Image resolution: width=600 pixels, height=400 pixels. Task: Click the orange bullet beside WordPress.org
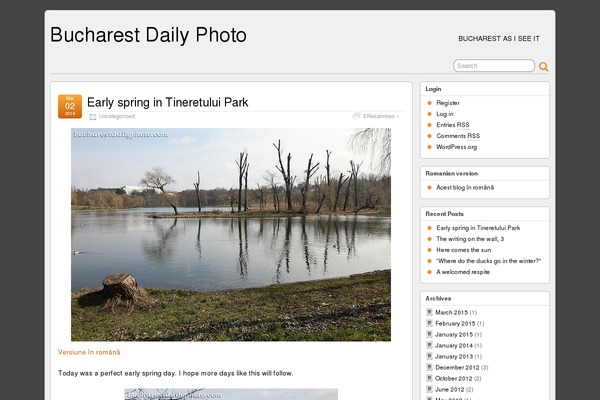pos(429,147)
